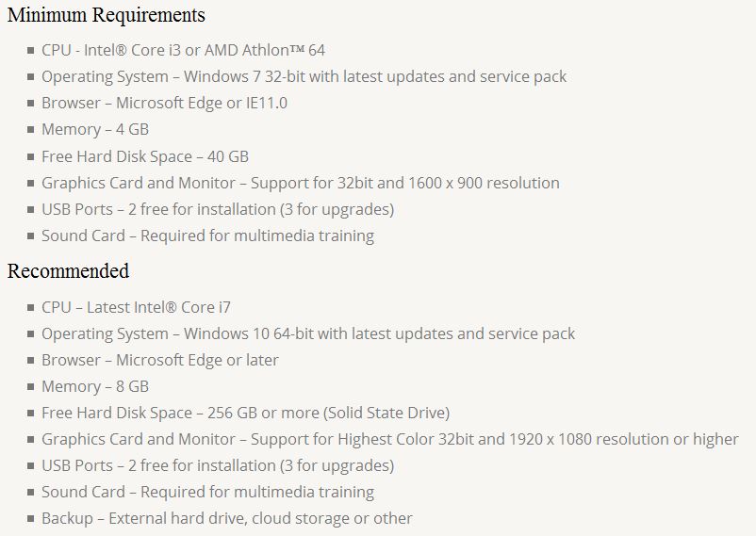Click the Sound Card line under Recommended
This screenshot has width=756, height=536.
(207, 492)
